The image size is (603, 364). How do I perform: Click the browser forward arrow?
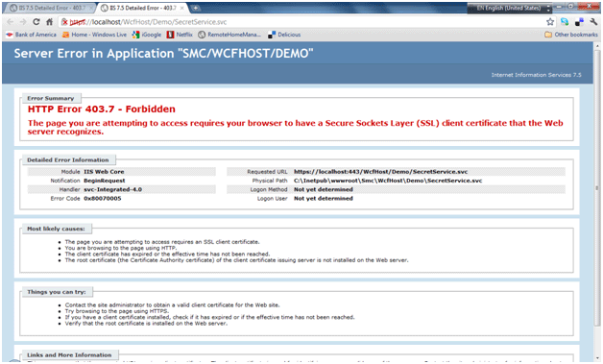click(23, 22)
